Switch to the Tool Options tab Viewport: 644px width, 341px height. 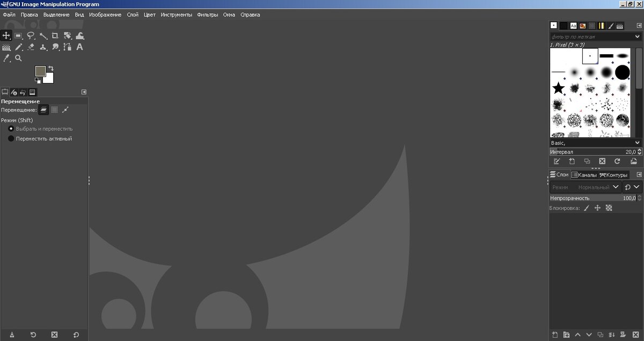pyautogui.click(x=5, y=92)
